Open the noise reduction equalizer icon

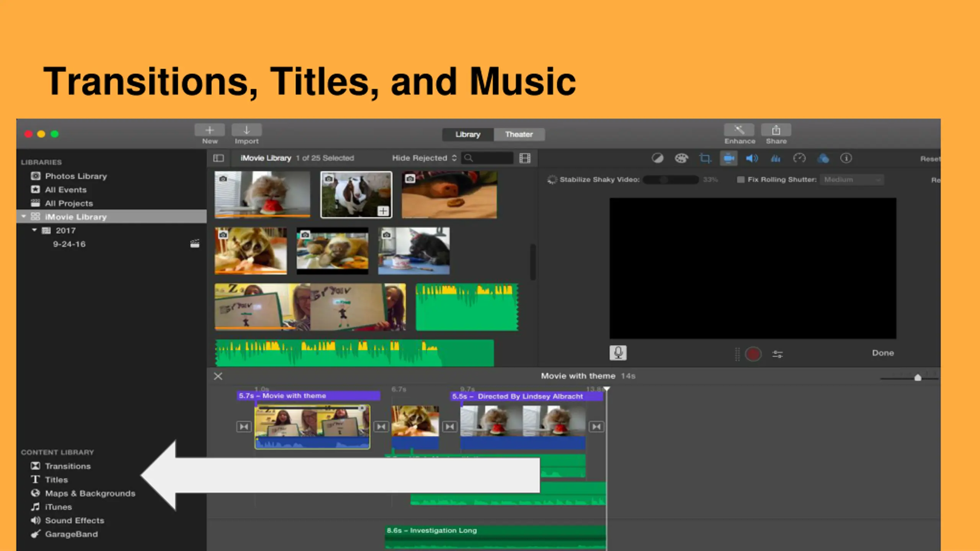tap(776, 158)
